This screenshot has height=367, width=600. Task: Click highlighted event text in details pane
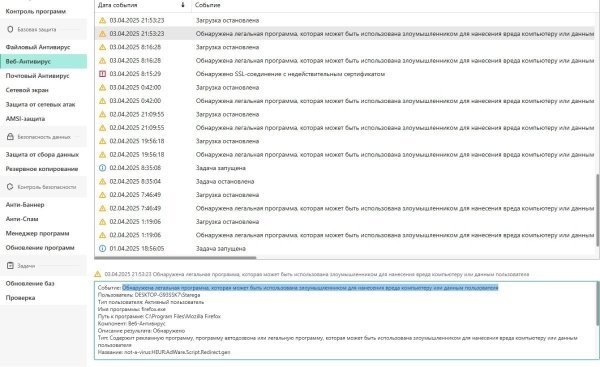[x=310, y=287]
